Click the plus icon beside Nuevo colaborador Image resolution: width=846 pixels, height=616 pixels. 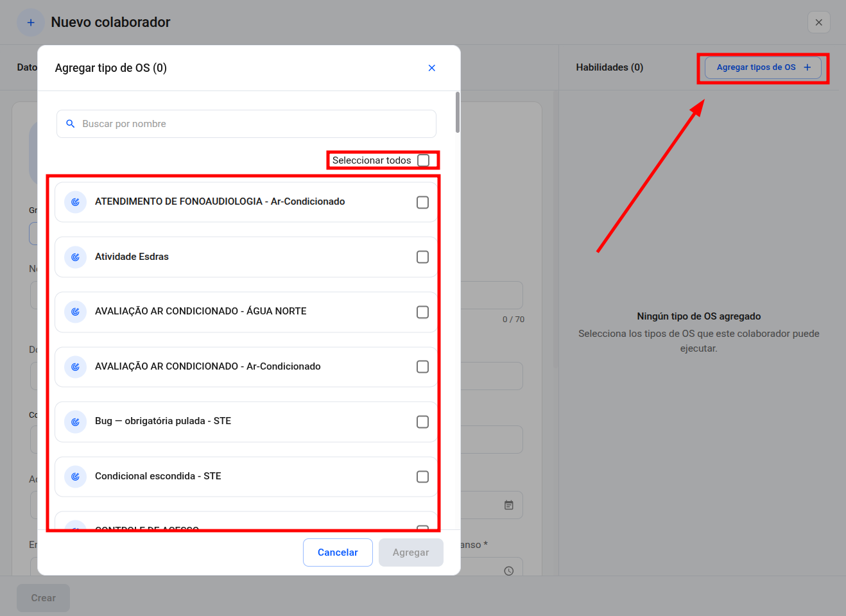pyautogui.click(x=31, y=22)
